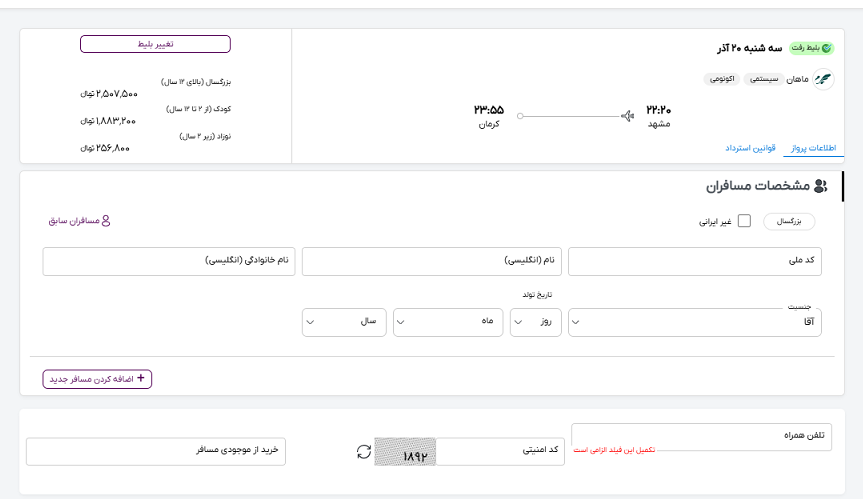
Task: Click the اکونومی class tag
Action: click(x=722, y=79)
